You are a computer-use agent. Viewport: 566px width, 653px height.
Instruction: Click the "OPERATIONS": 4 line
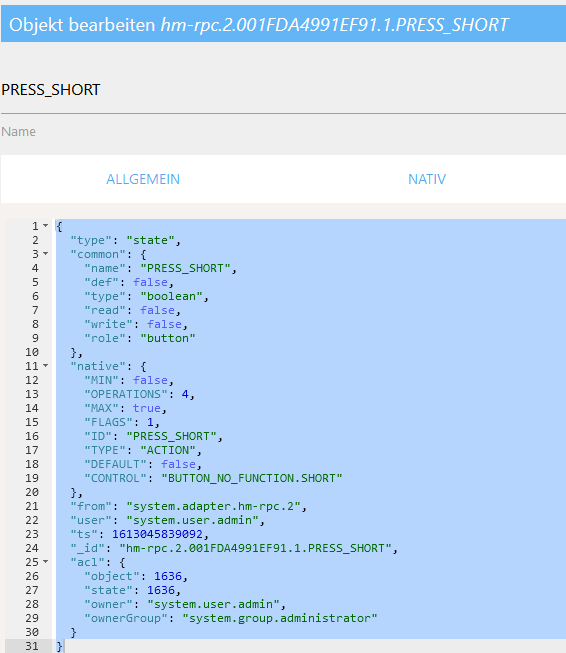[x=139, y=394]
